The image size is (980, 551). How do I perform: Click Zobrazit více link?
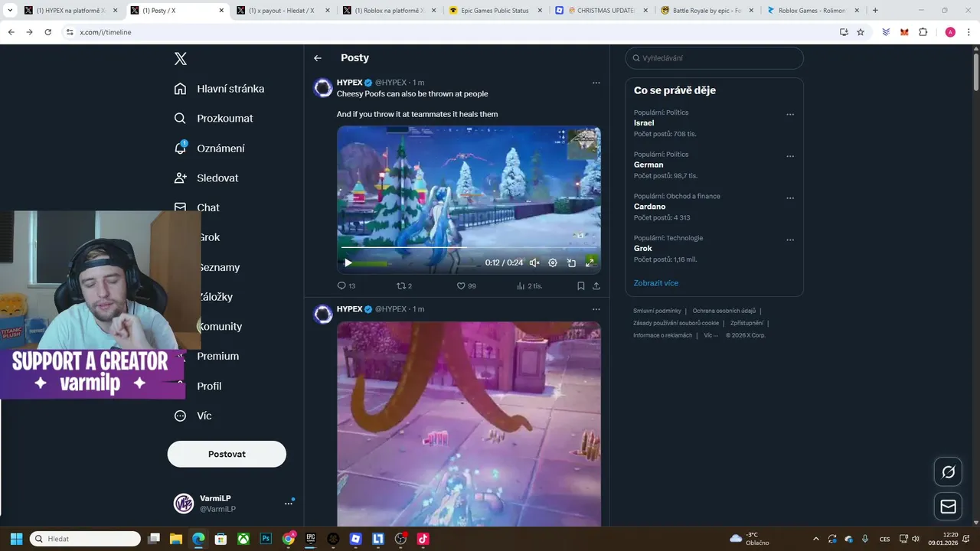(x=656, y=283)
